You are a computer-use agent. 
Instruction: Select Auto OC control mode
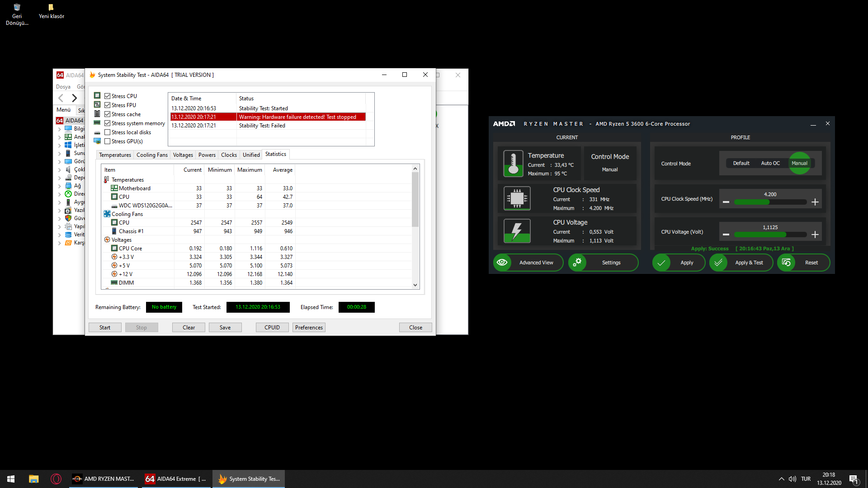(770, 163)
